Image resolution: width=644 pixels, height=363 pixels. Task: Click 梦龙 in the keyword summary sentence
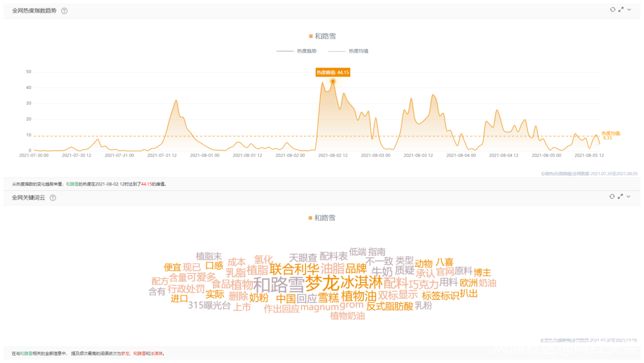point(125,353)
